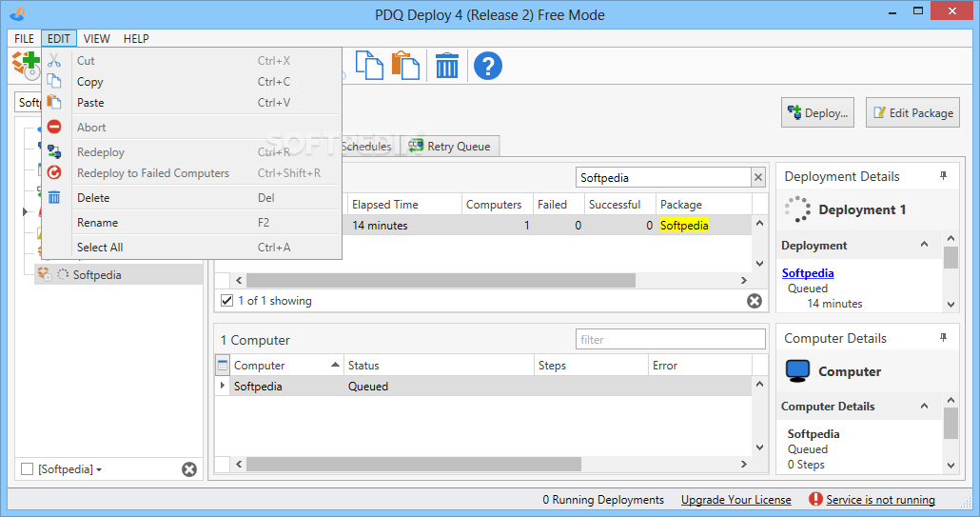Click the Redeploy to Failed Computers icon
The height and width of the screenshot is (517, 980).
tap(54, 173)
